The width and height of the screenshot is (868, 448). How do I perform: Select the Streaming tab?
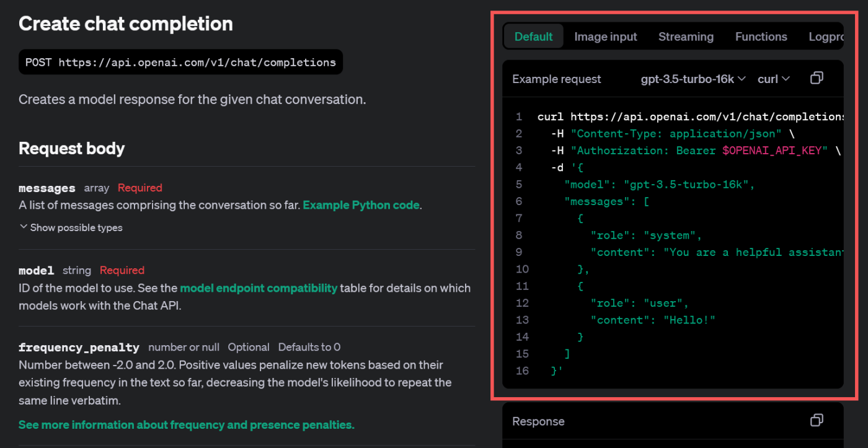(x=686, y=37)
